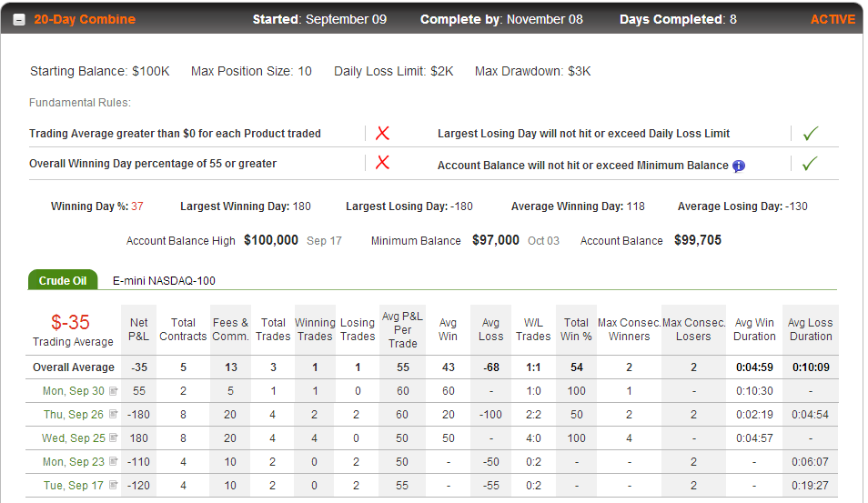Click Avg Loss Duration 0:19:27 in Sep 17 row
The width and height of the screenshot is (868, 503).
click(810, 486)
